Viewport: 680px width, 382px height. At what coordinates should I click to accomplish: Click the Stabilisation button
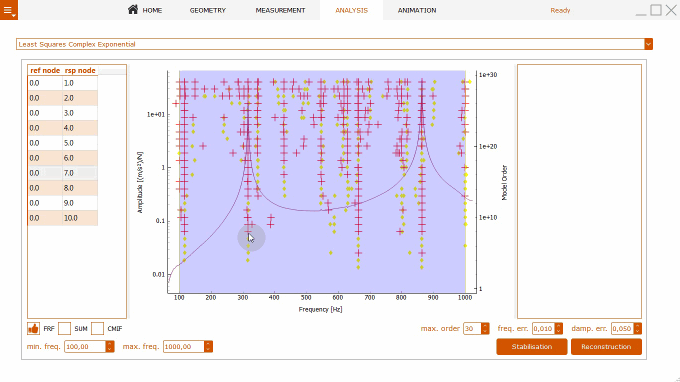click(x=532, y=346)
